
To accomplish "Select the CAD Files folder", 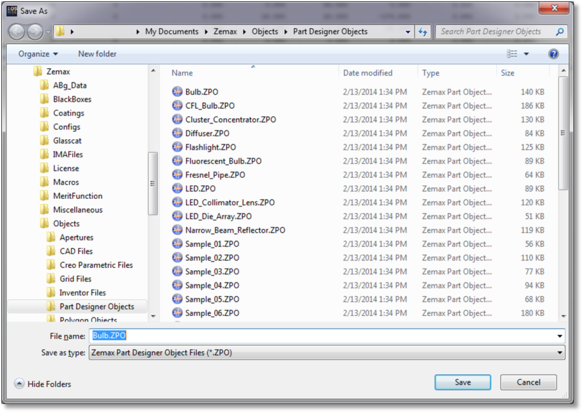I will [76, 251].
